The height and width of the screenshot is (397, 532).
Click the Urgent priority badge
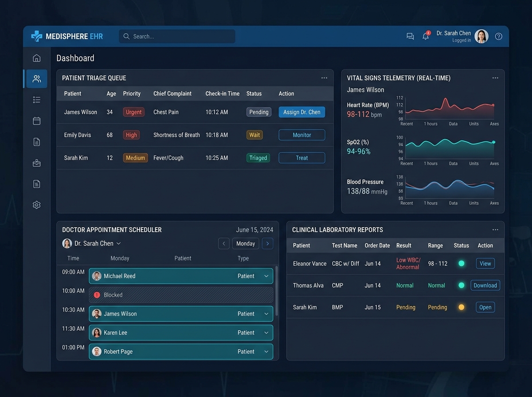point(134,112)
